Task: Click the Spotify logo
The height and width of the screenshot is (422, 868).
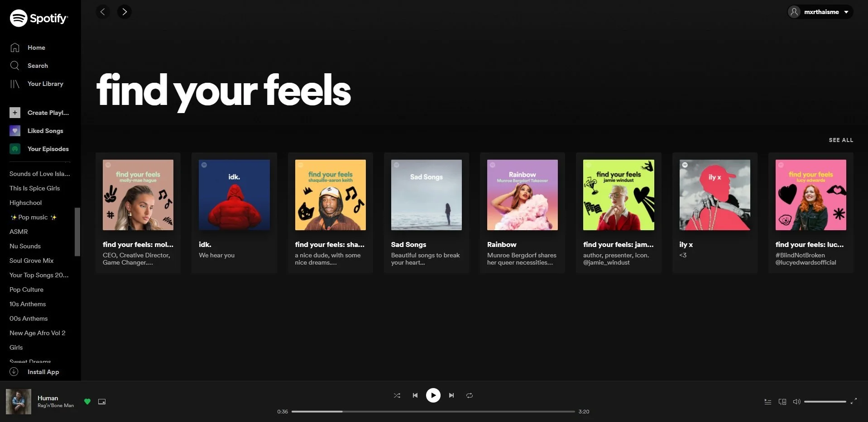Action: pos(39,18)
